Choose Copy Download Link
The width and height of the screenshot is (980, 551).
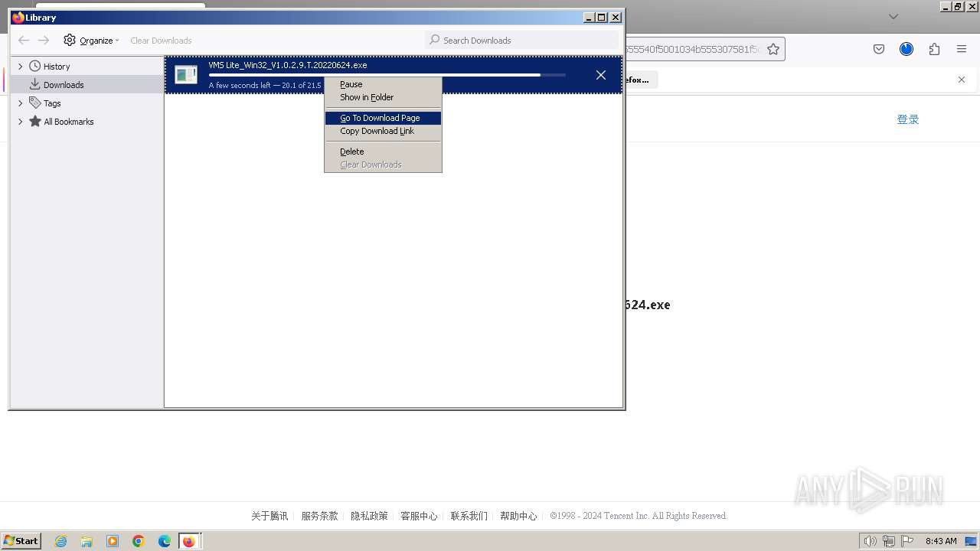pyautogui.click(x=383, y=131)
